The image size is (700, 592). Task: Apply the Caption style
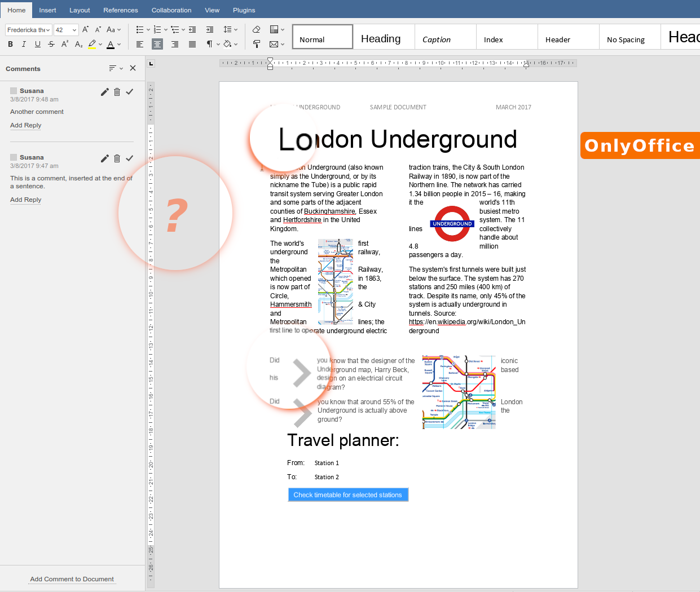[446, 37]
